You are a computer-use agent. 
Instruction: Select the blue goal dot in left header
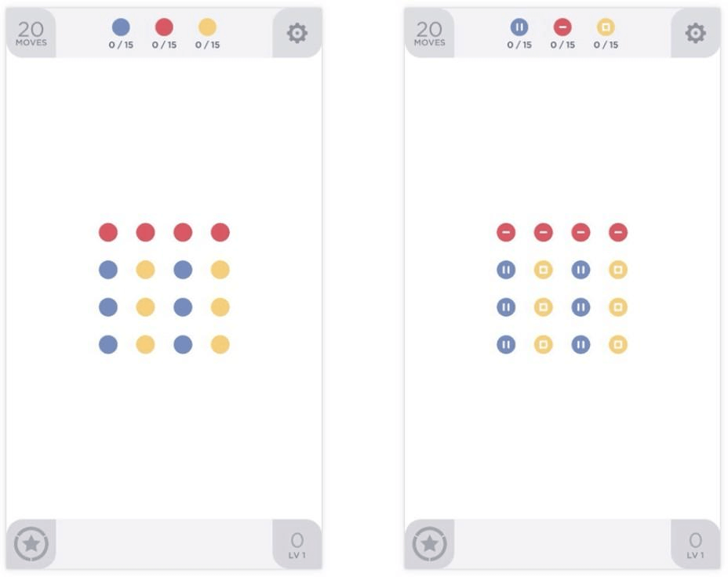(x=121, y=27)
